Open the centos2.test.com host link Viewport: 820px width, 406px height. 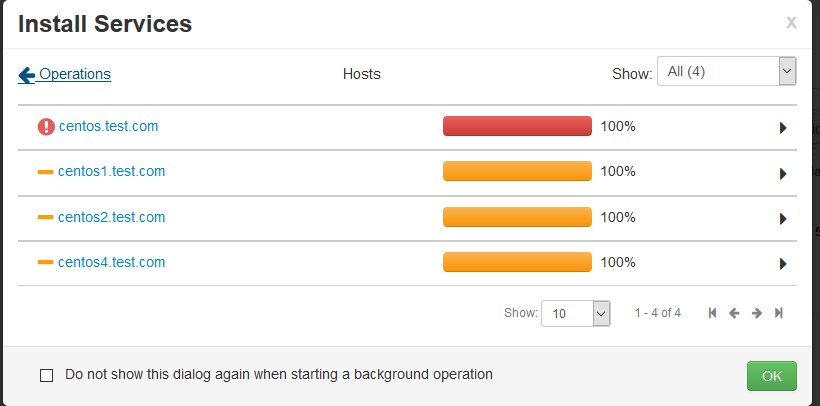pos(111,217)
